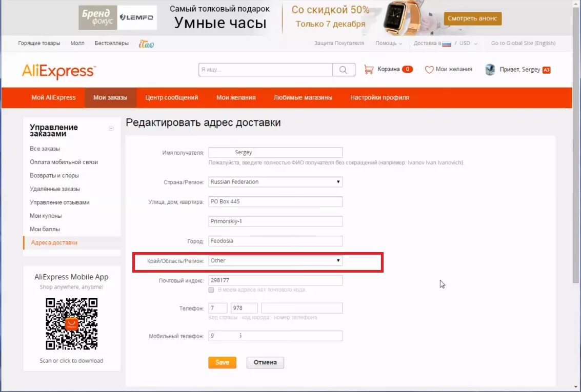Screen dimensions: 581x392
Task: Open Горящие товары link
Action: tap(39, 44)
